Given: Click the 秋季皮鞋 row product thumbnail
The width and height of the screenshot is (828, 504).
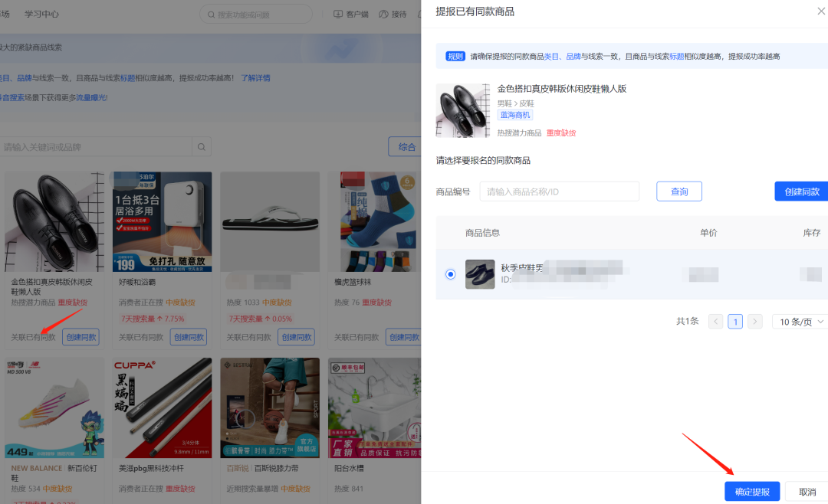Looking at the screenshot, I should 479,274.
